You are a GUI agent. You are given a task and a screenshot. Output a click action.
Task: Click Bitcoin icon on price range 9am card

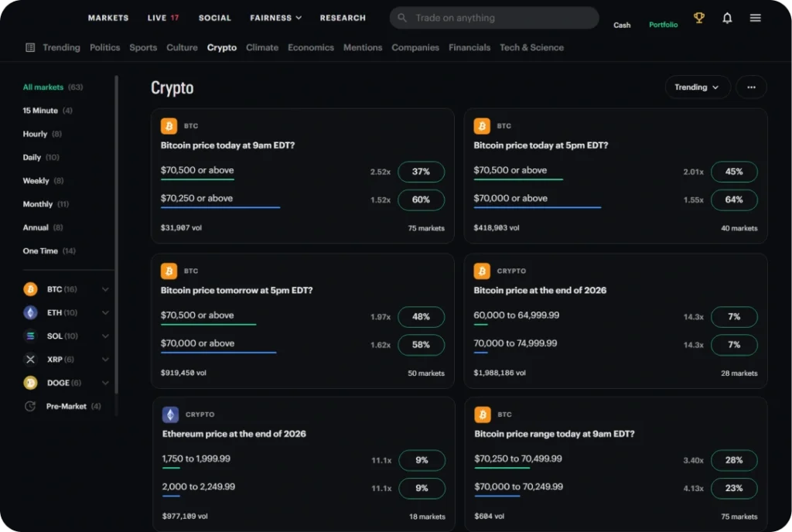coord(483,414)
